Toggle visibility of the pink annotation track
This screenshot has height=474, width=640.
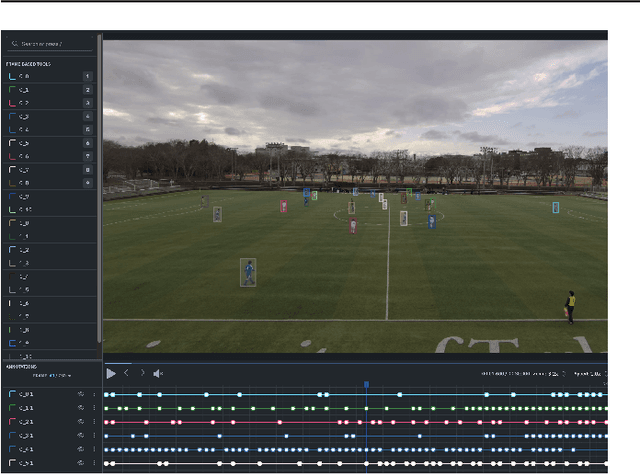(x=79, y=422)
